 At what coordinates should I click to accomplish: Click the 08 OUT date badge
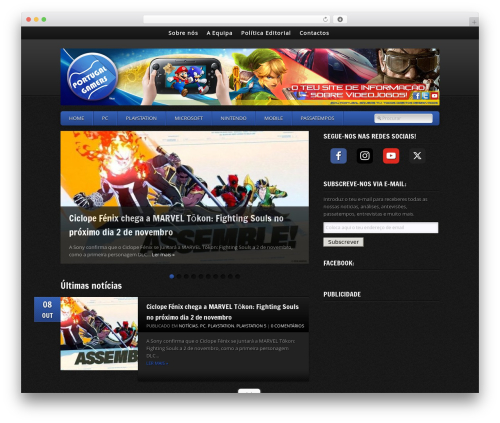pyautogui.click(x=47, y=310)
